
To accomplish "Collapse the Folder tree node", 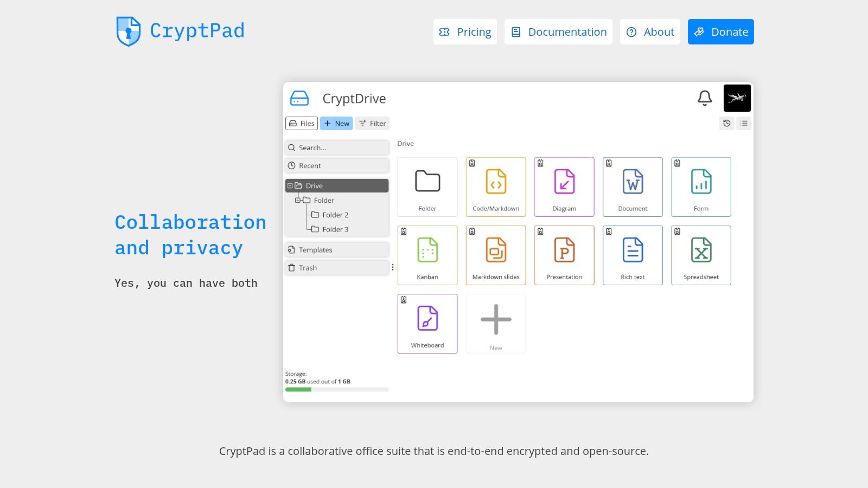I will click(298, 200).
